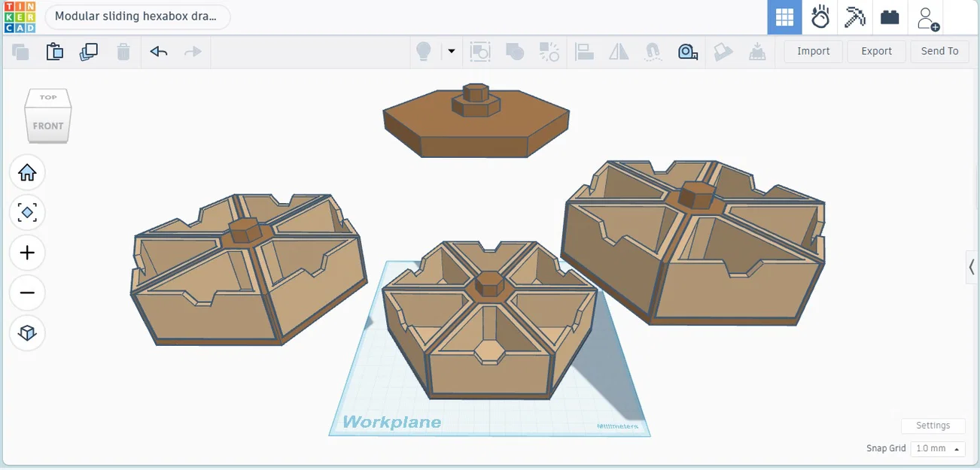Fit all objects into view
980x470 pixels.
(x=27, y=213)
